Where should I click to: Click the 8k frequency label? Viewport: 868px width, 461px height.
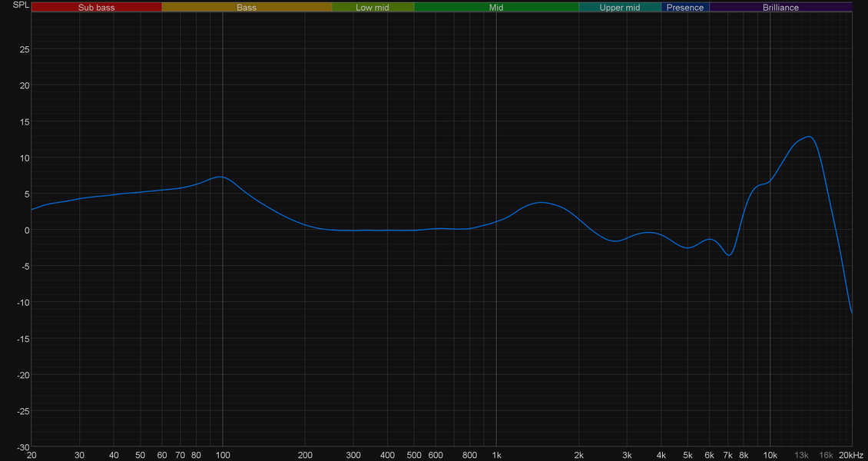(x=744, y=455)
